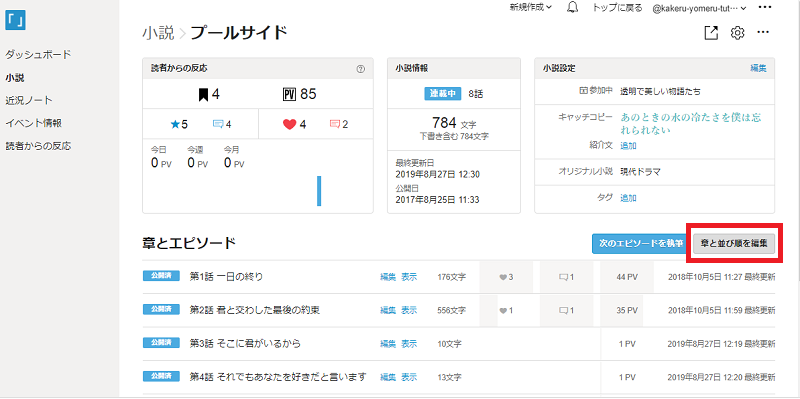Open the 新規作成 dropdown
The width and height of the screenshot is (800, 399).
tap(531, 8)
